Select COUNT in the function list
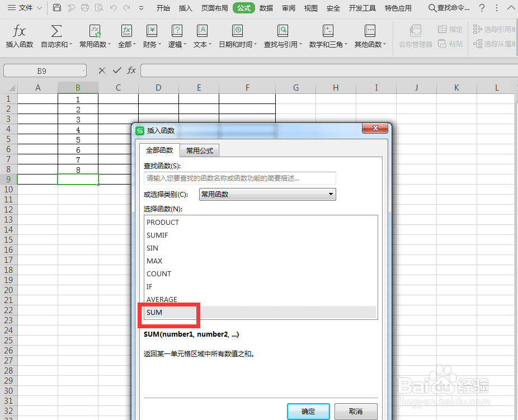Screen dimensions: 518x420 (x=261, y=273)
